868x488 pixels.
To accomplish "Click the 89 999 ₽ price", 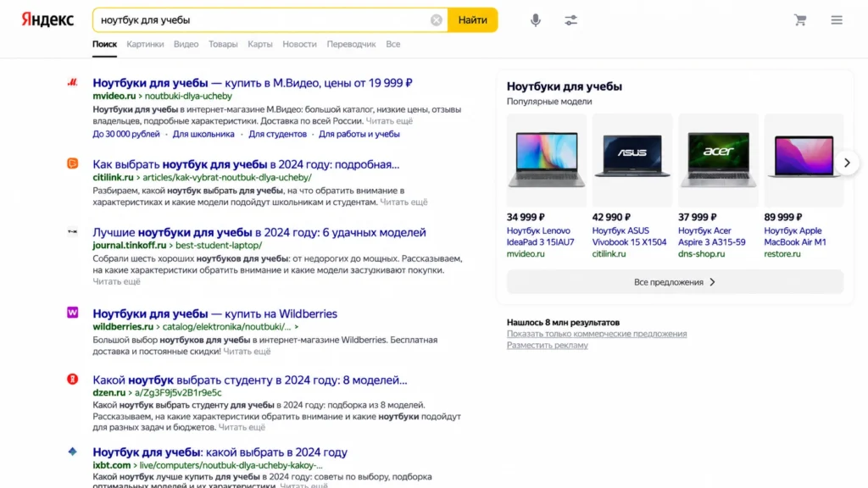I will coord(783,218).
